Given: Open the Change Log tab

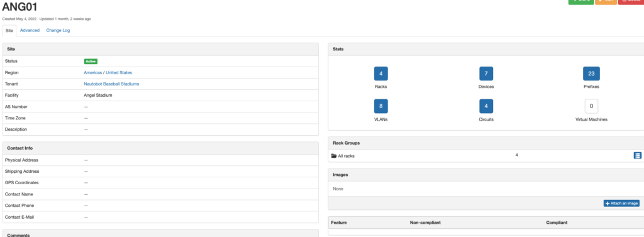Looking at the screenshot, I should click(x=58, y=30).
